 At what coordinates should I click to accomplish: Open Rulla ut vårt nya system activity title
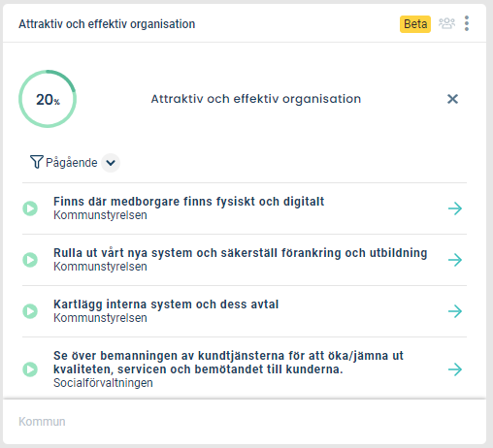(x=240, y=253)
